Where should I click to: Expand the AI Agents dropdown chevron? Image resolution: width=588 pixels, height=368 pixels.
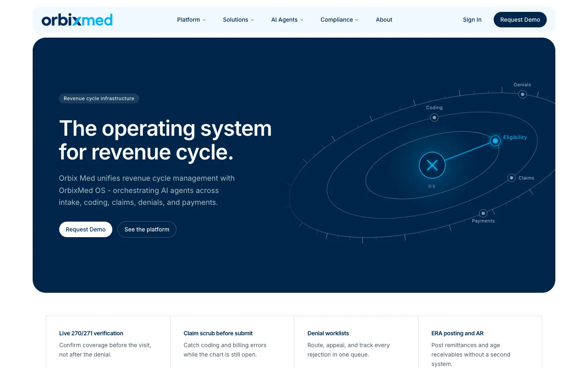[x=302, y=20]
